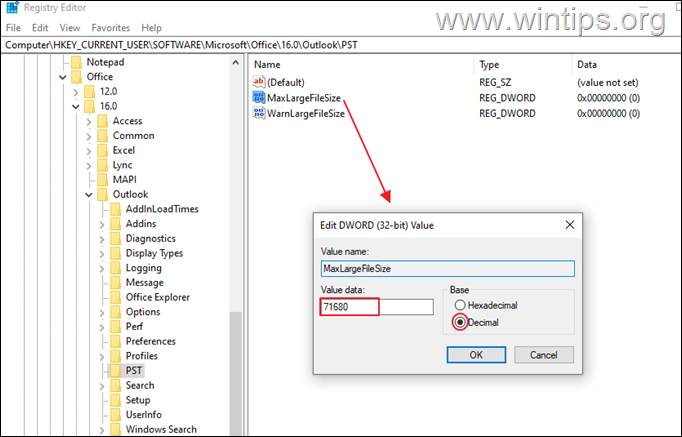682x437 pixels.
Task: Select the Preferences key in tree
Action: tap(150, 341)
